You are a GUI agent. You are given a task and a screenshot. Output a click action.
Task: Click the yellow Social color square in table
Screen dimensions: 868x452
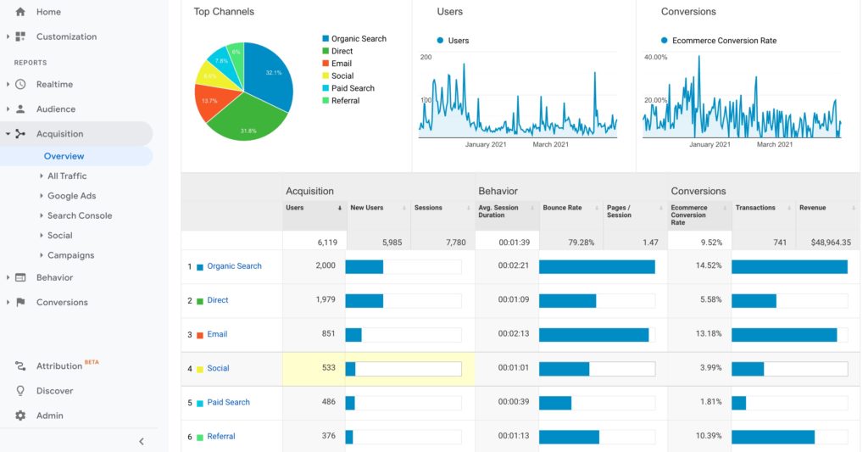click(200, 369)
